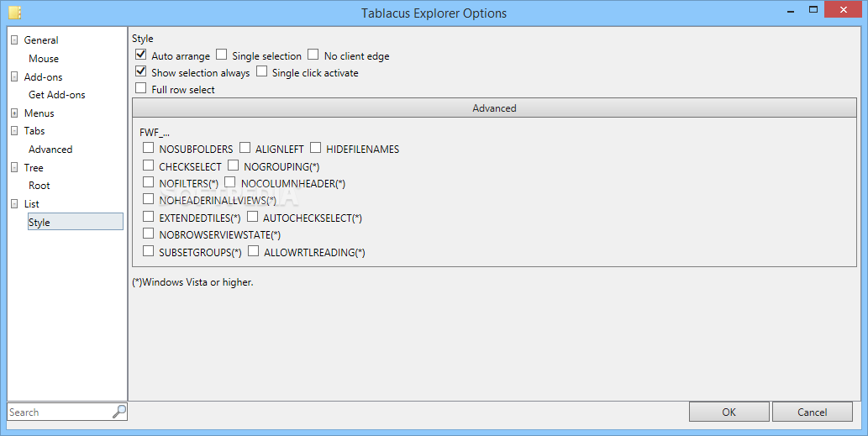This screenshot has height=436, width=868.
Task: Click OK to apply options
Action: [x=729, y=412]
